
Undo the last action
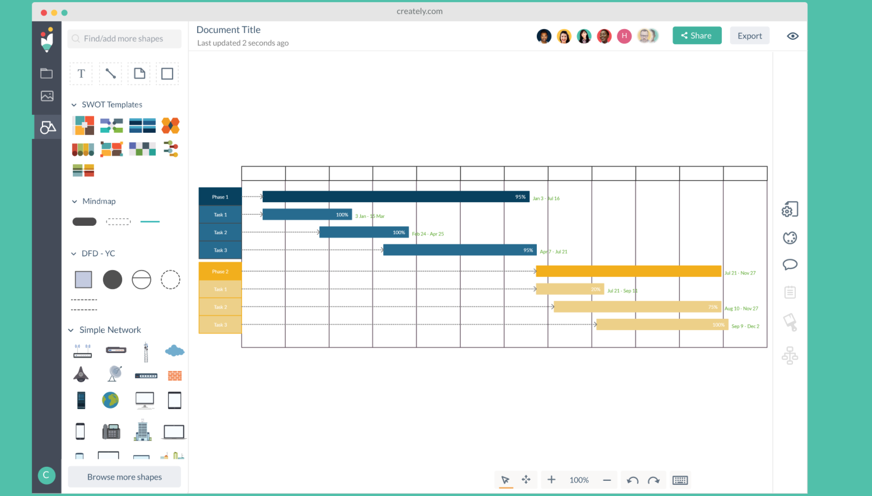point(632,480)
